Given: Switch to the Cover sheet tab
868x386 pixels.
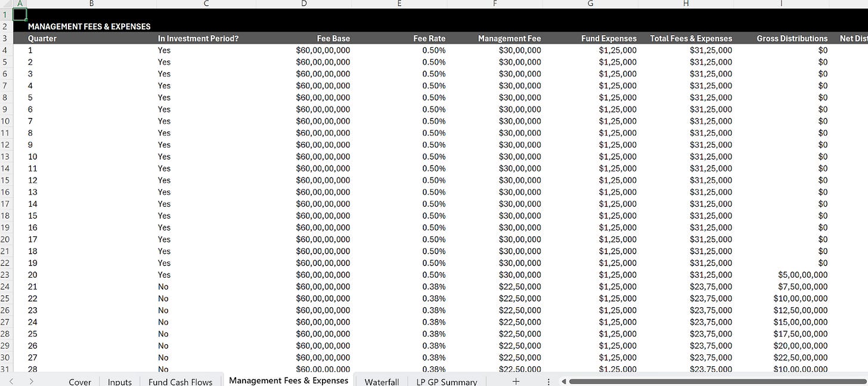Looking at the screenshot, I should [80, 381].
